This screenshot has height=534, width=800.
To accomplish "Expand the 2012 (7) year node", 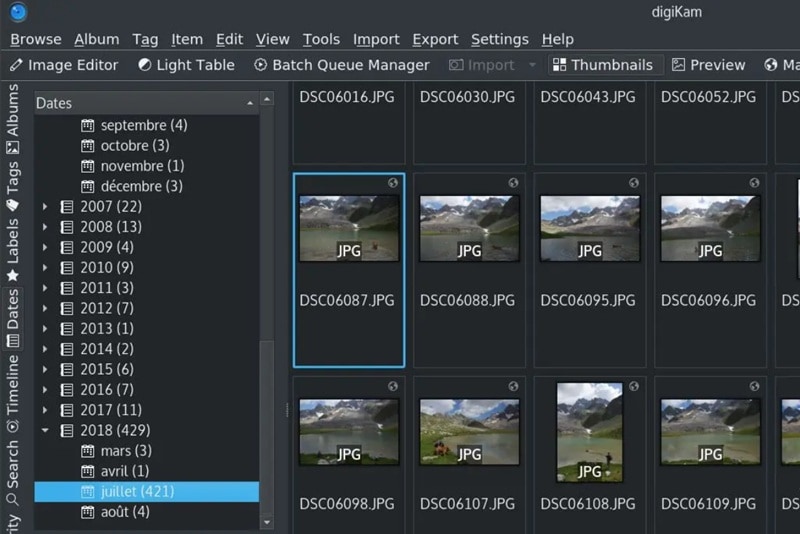I will (45, 309).
